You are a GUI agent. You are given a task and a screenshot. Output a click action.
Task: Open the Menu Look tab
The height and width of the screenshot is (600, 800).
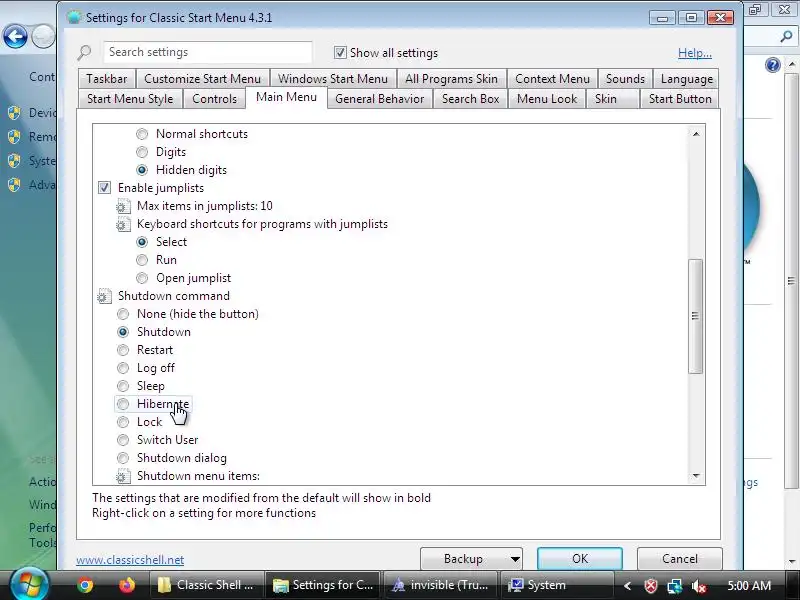547,99
